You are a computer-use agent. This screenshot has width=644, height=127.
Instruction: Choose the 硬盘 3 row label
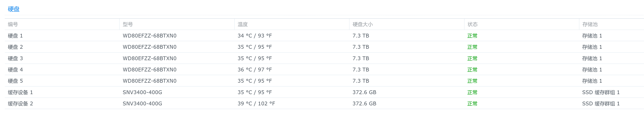[15, 58]
